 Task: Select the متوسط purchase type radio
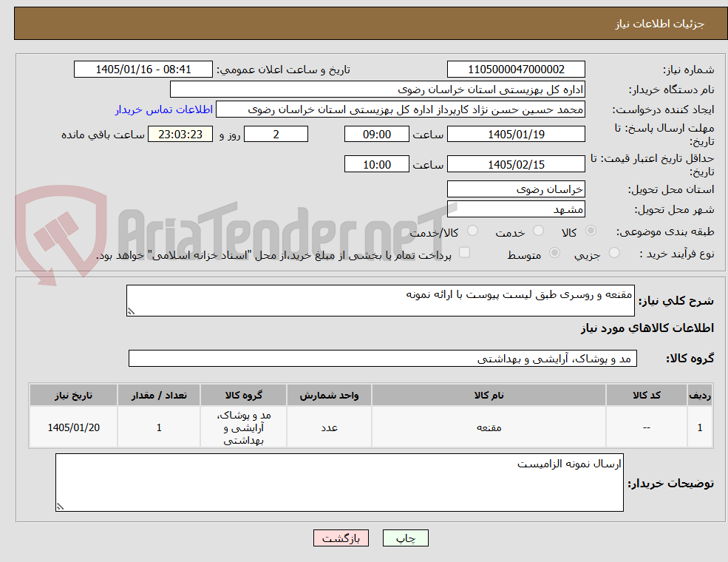click(554, 253)
